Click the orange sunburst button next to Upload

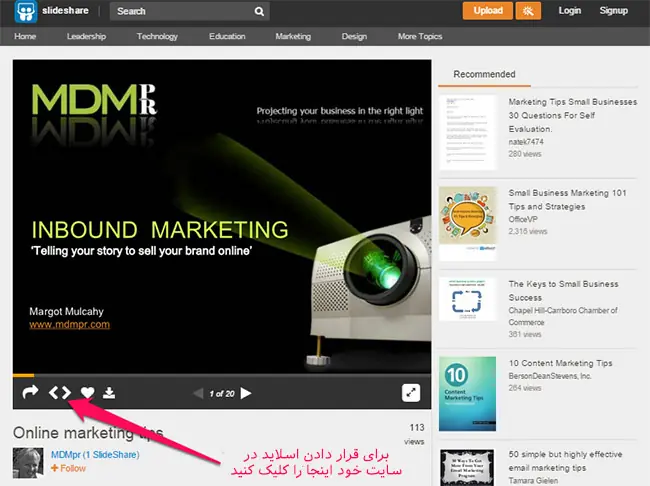point(528,11)
